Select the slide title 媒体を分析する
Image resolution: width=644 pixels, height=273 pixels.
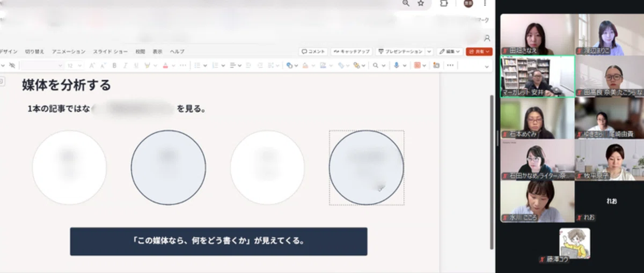click(67, 85)
